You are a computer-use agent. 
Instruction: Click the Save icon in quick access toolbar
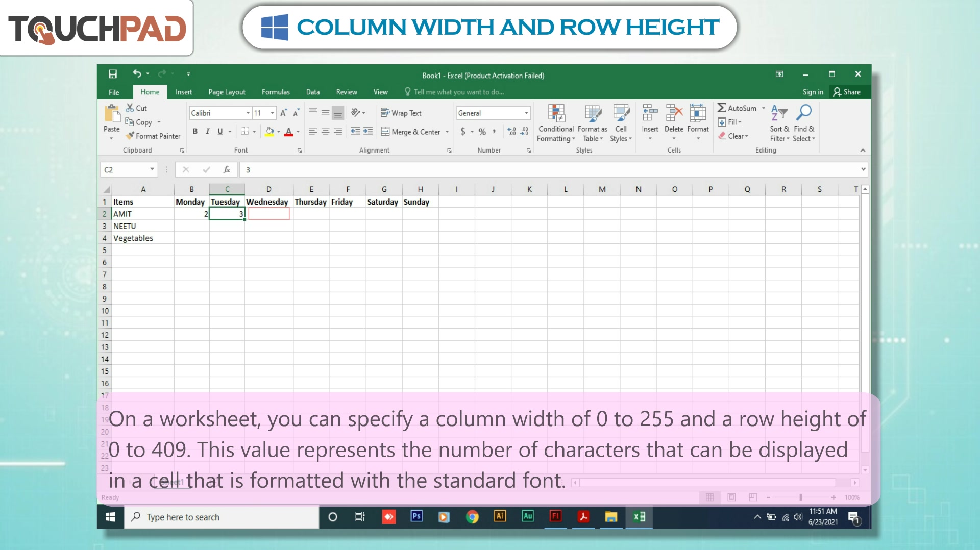[x=113, y=74]
